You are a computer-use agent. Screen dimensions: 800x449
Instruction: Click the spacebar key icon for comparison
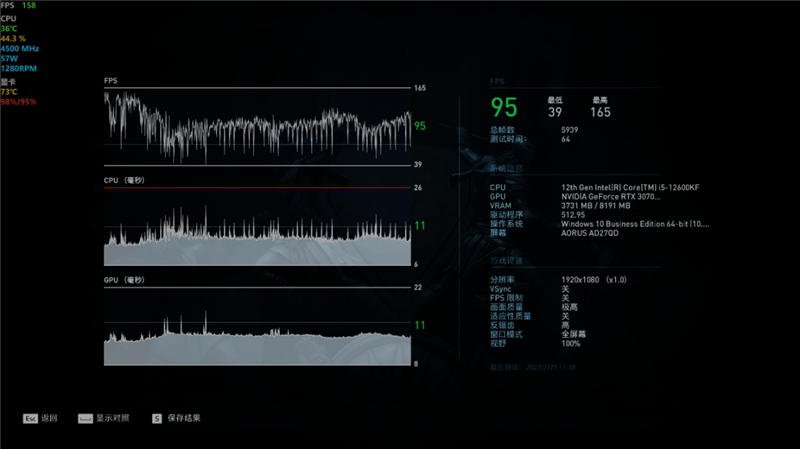point(85,418)
